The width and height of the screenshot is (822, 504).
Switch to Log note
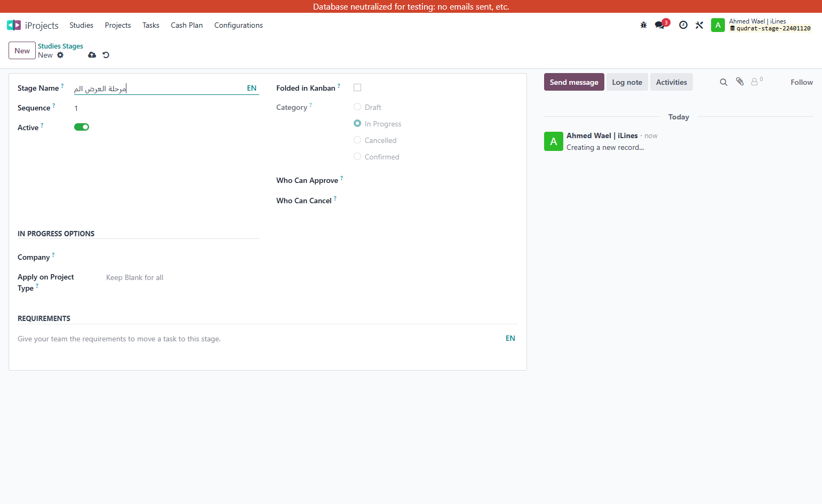627,82
